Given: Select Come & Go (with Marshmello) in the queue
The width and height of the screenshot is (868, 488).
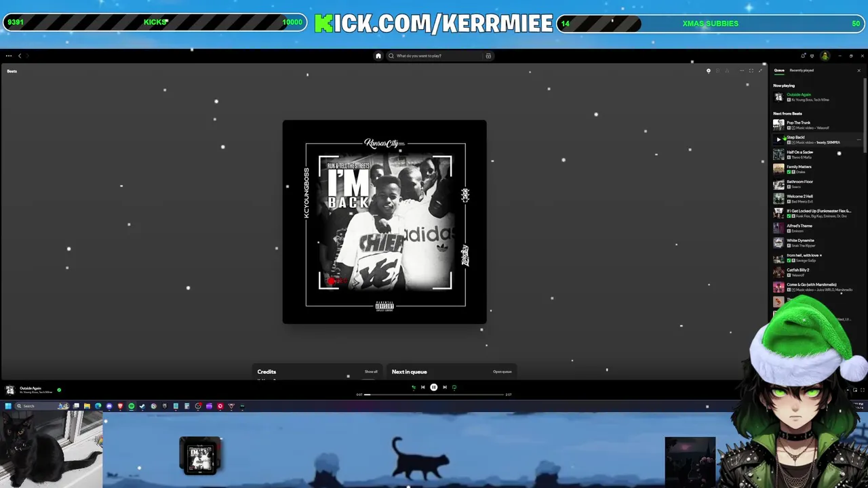Looking at the screenshot, I should pyautogui.click(x=818, y=287).
